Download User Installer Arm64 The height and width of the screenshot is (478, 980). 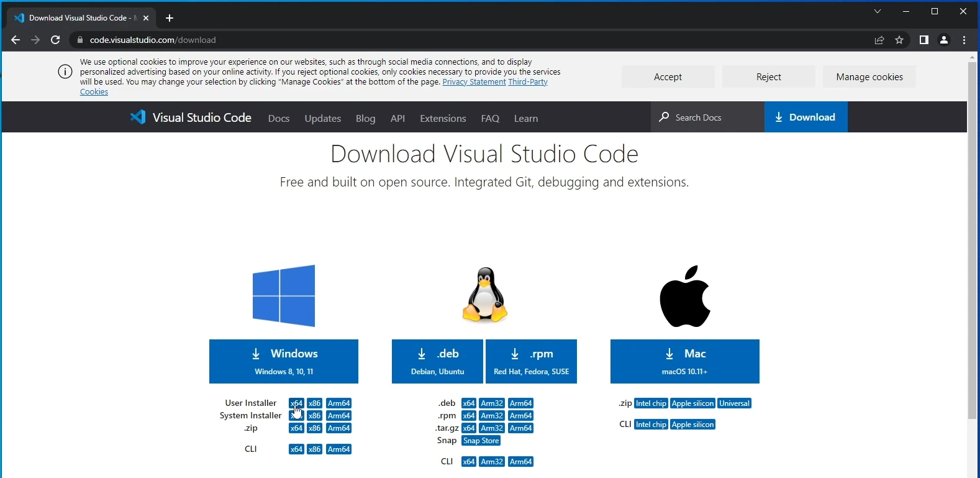pos(339,403)
